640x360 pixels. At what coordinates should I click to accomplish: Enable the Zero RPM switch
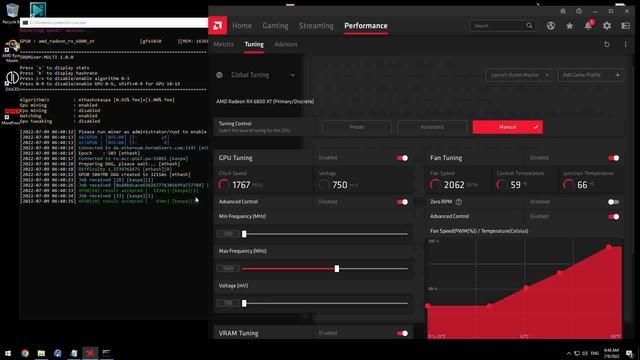coord(613,202)
